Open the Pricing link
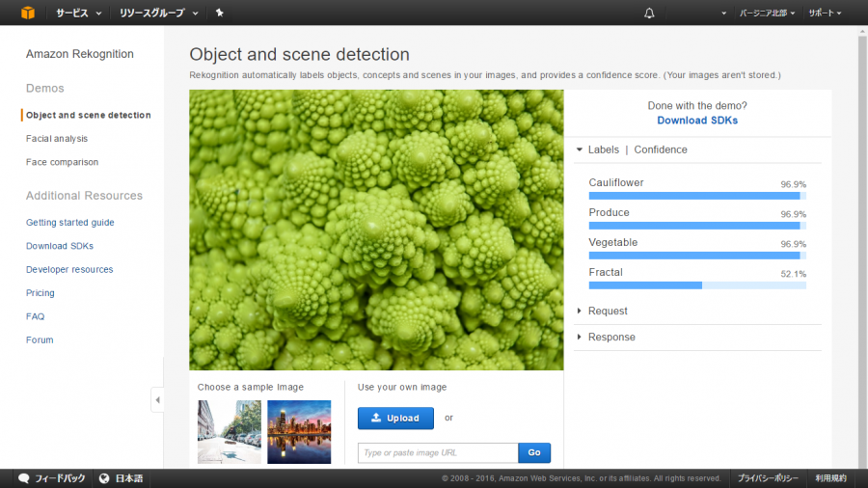 tap(40, 292)
